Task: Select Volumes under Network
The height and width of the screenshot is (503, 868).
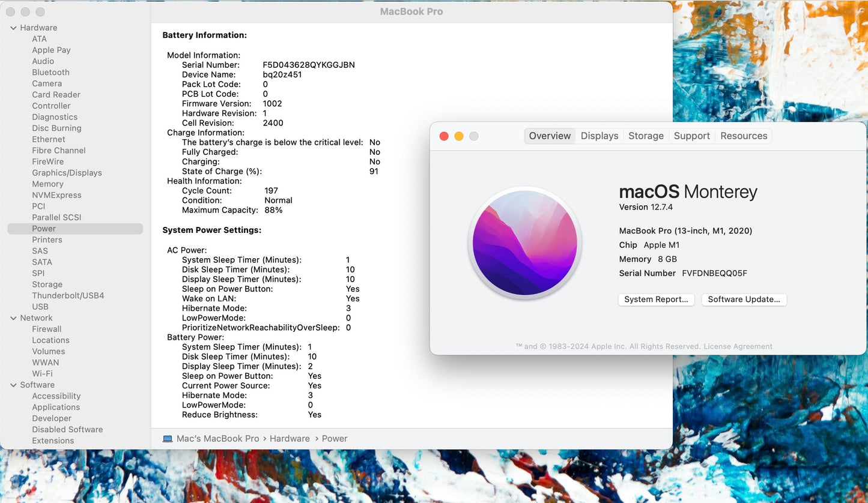Action: pos(49,352)
